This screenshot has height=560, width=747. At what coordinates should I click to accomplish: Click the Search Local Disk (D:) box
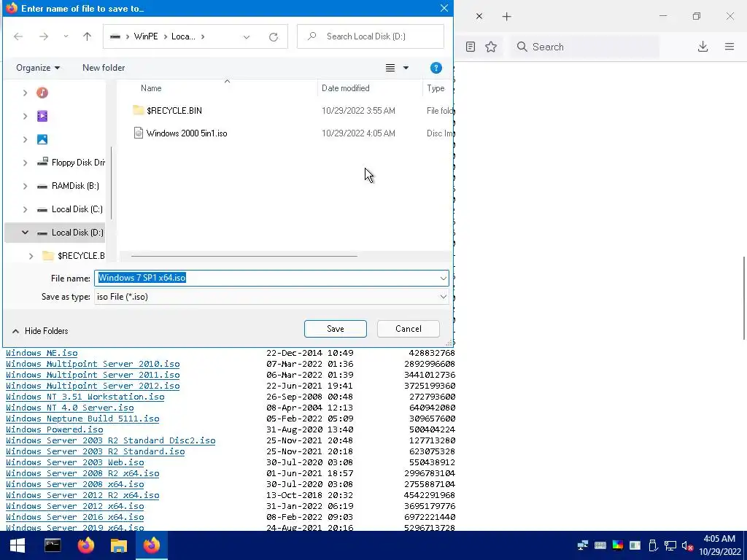[x=370, y=36]
